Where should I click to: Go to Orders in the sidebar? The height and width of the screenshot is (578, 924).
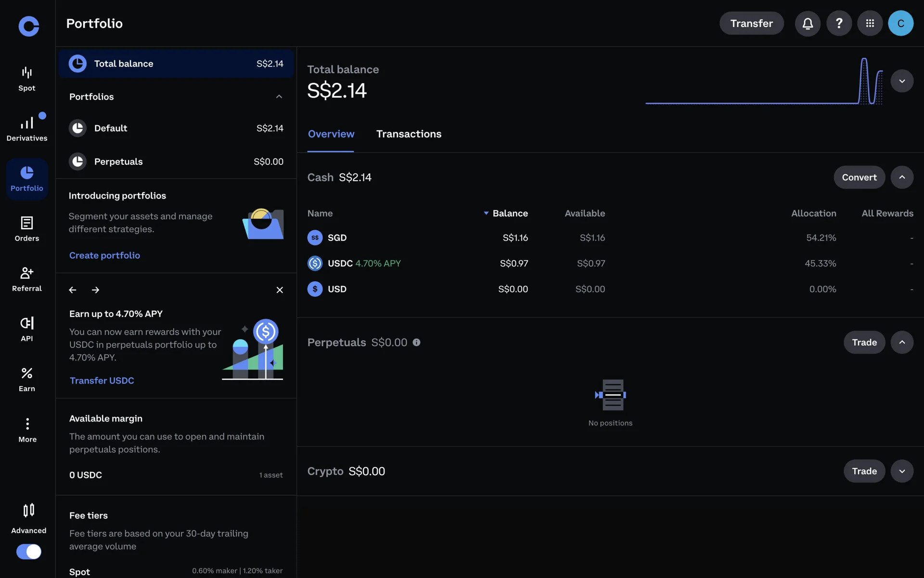tap(27, 228)
